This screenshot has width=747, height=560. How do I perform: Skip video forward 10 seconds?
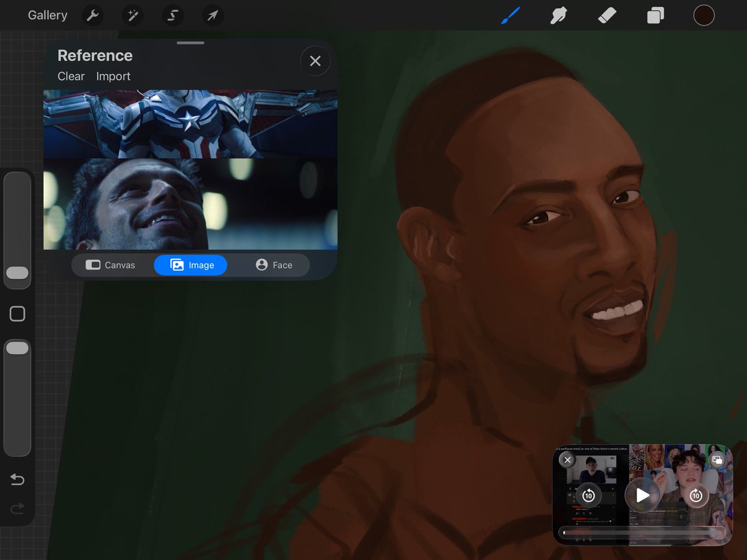pyautogui.click(x=696, y=495)
